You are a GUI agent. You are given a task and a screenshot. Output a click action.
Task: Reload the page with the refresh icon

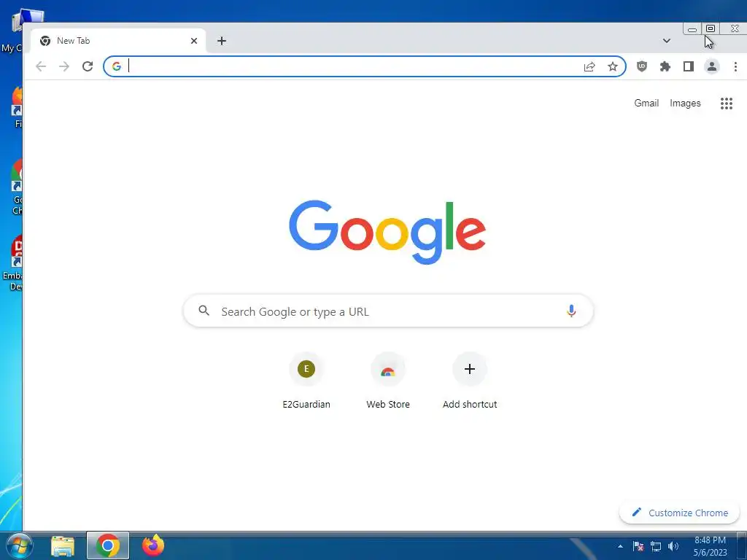click(88, 66)
